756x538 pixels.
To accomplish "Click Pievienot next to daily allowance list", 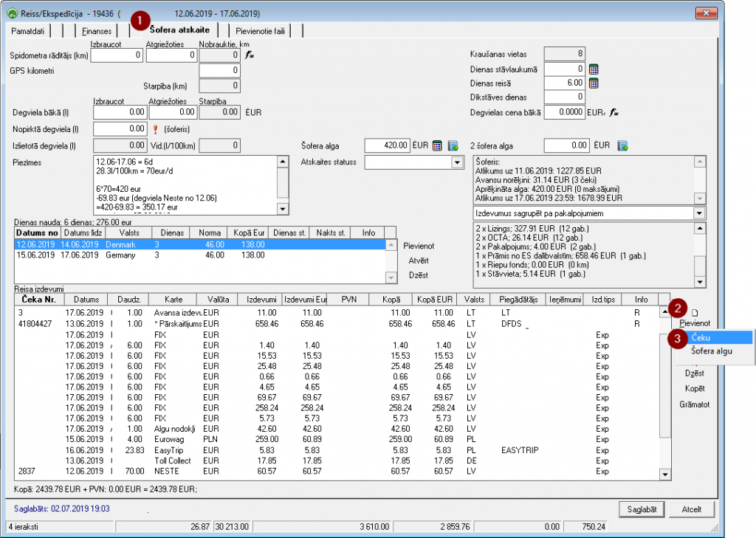I will 419,246.
